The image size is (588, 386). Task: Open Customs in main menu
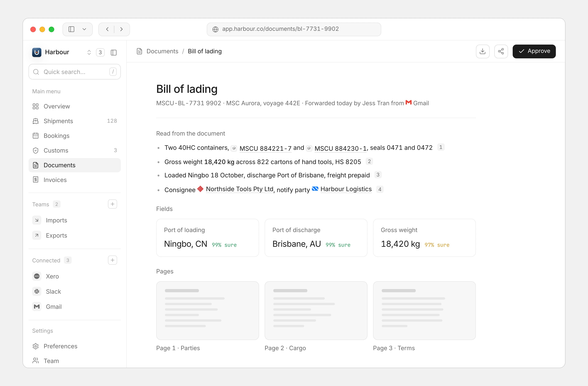[75, 150]
